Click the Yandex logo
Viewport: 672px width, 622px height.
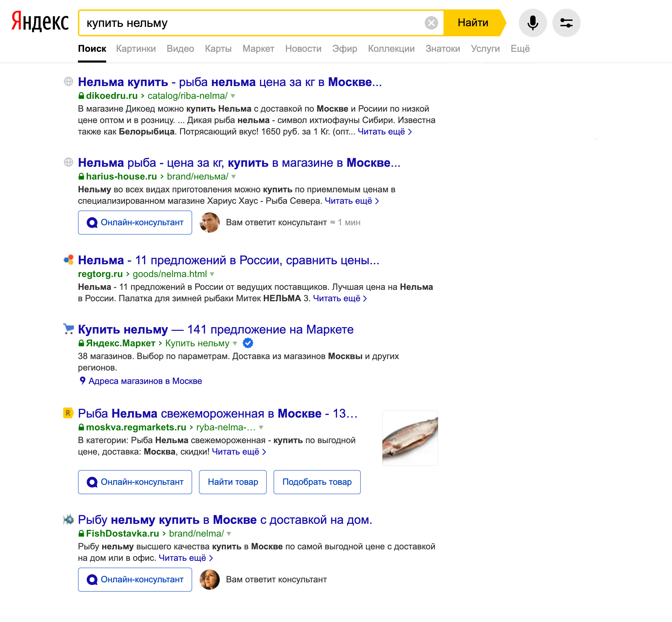40,22
